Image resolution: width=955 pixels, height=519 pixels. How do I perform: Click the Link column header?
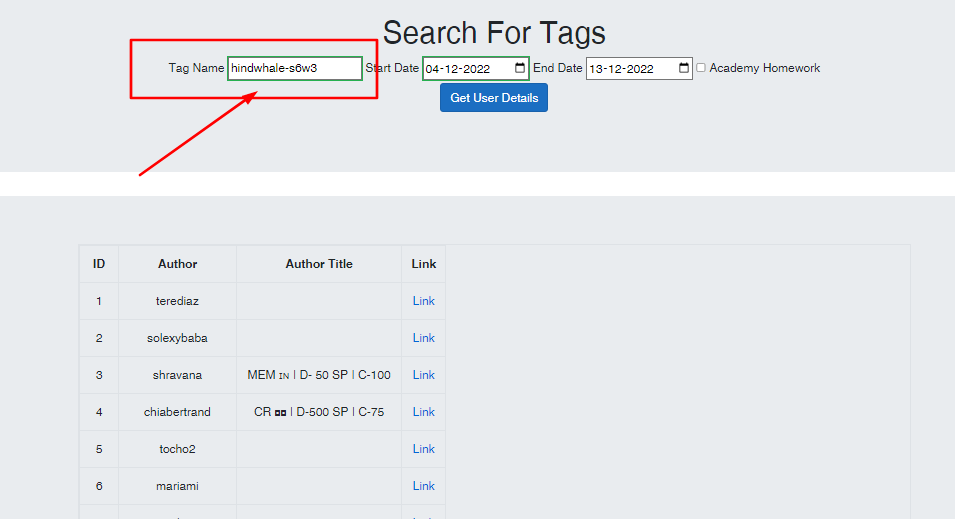(423, 264)
